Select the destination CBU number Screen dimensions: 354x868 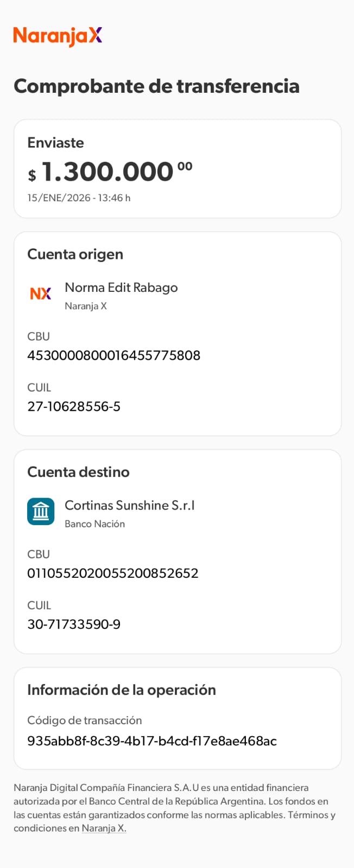112,573
